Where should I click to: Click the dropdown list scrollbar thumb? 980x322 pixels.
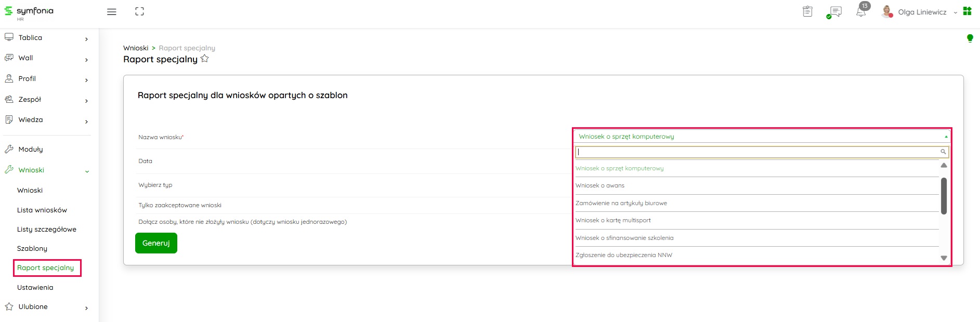click(944, 196)
